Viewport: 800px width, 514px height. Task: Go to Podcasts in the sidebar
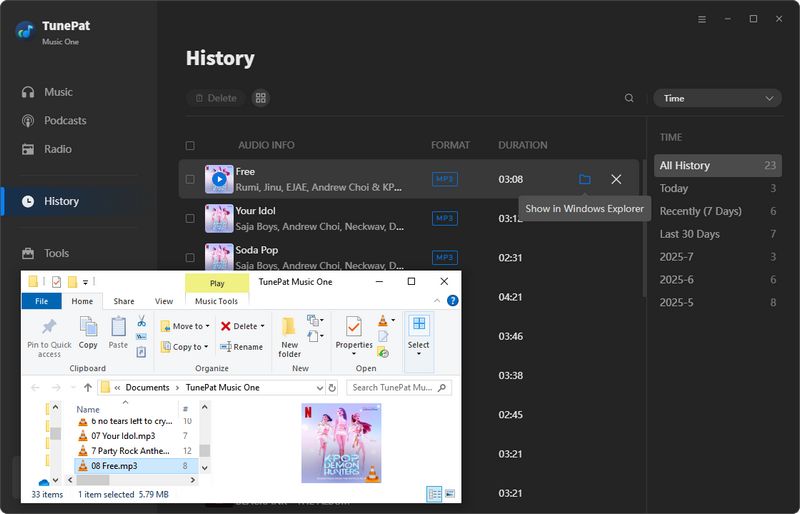(x=65, y=121)
